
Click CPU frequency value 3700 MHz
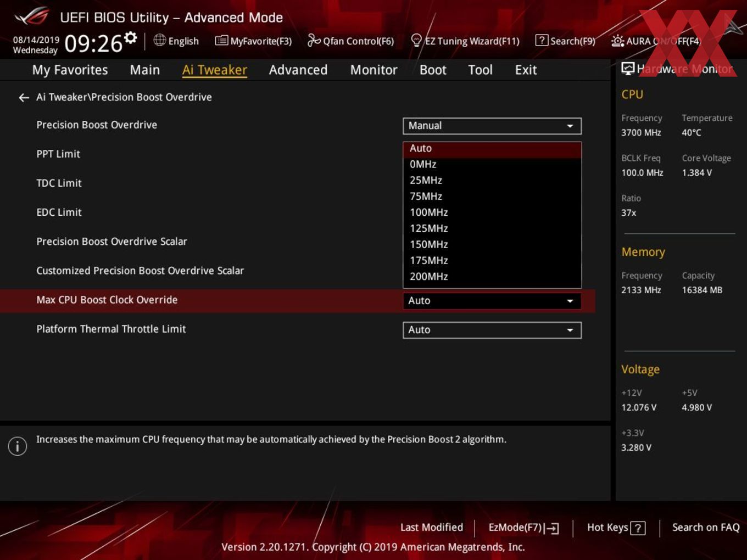[641, 132]
